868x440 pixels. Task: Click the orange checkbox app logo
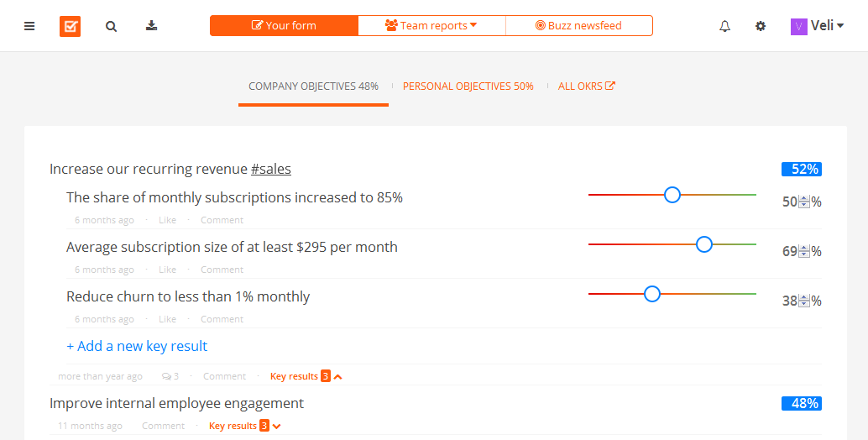tap(70, 26)
